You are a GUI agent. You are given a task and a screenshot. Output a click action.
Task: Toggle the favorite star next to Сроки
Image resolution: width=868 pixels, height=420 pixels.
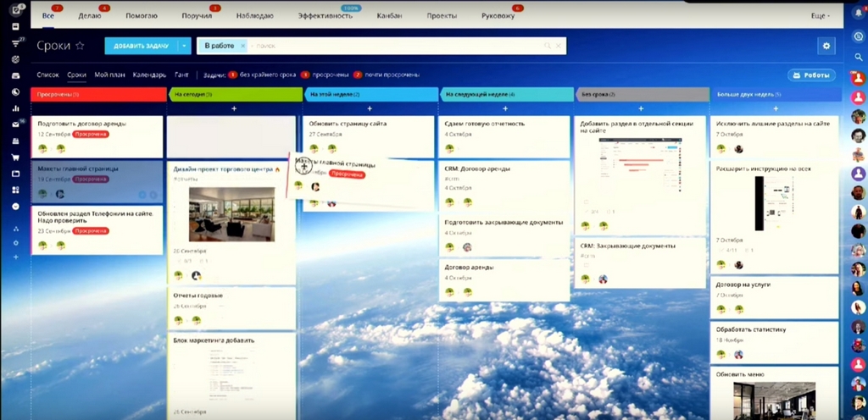80,46
